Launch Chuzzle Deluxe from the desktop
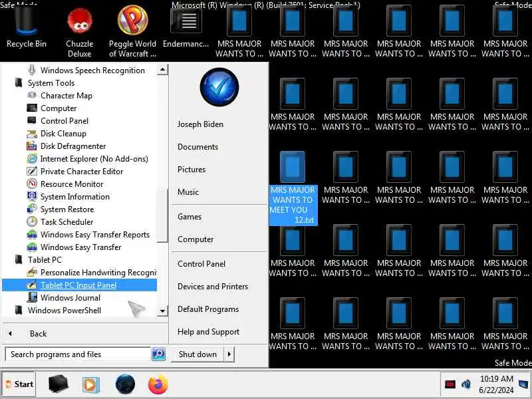The image size is (532, 399). coord(79,31)
